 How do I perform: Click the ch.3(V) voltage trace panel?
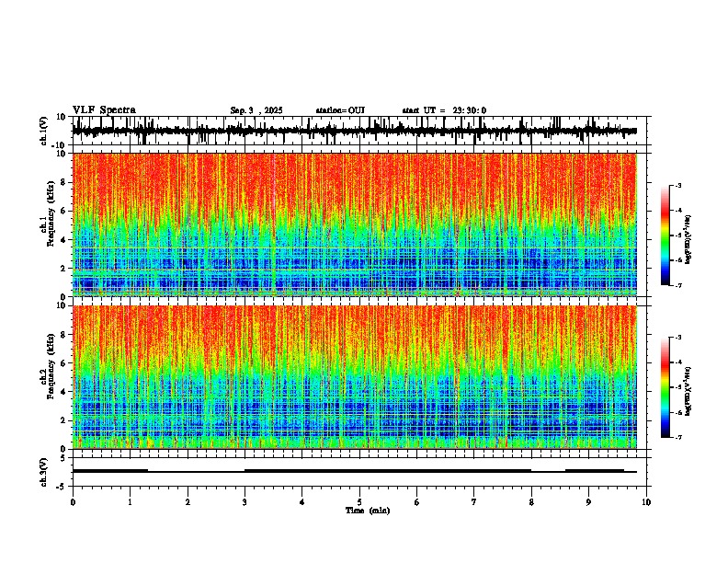coord(358,472)
